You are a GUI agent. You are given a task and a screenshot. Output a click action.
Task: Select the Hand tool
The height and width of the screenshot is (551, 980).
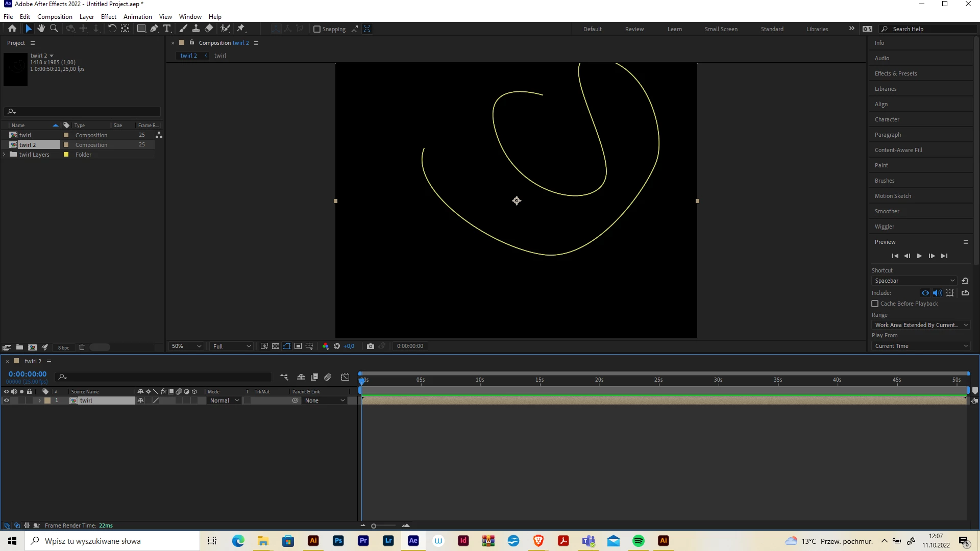coord(41,29)
